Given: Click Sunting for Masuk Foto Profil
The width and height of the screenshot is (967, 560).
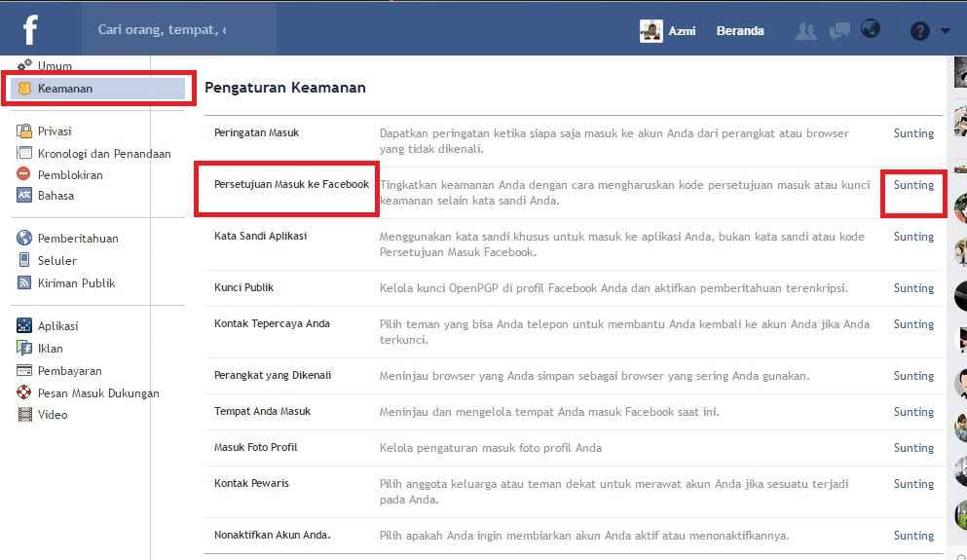Looking at the screenshot, I should (x=913, y=448).
